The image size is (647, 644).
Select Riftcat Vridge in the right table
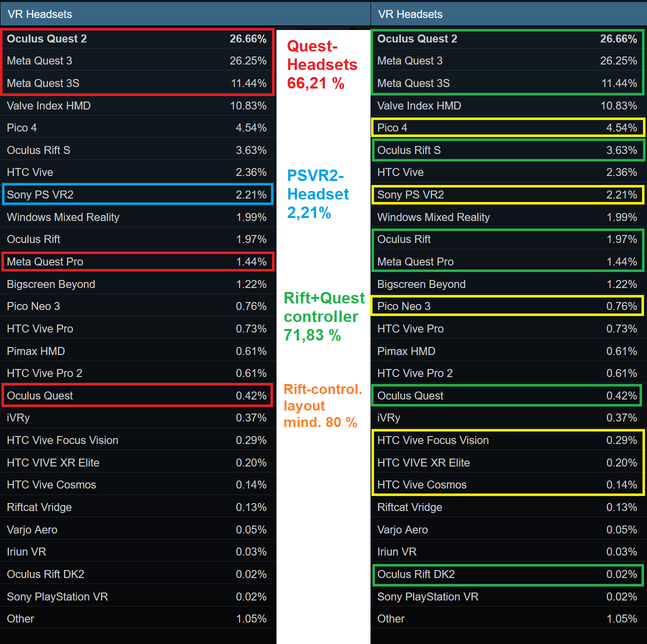point(508,507)
